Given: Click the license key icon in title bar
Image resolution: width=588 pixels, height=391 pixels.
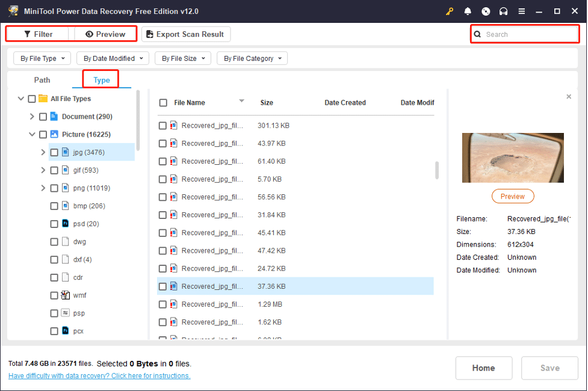Looking at the screenshot, I should click(x=450, y=11).
